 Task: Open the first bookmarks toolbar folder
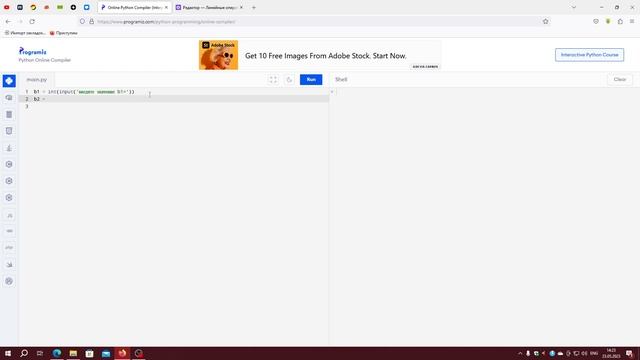24,33
